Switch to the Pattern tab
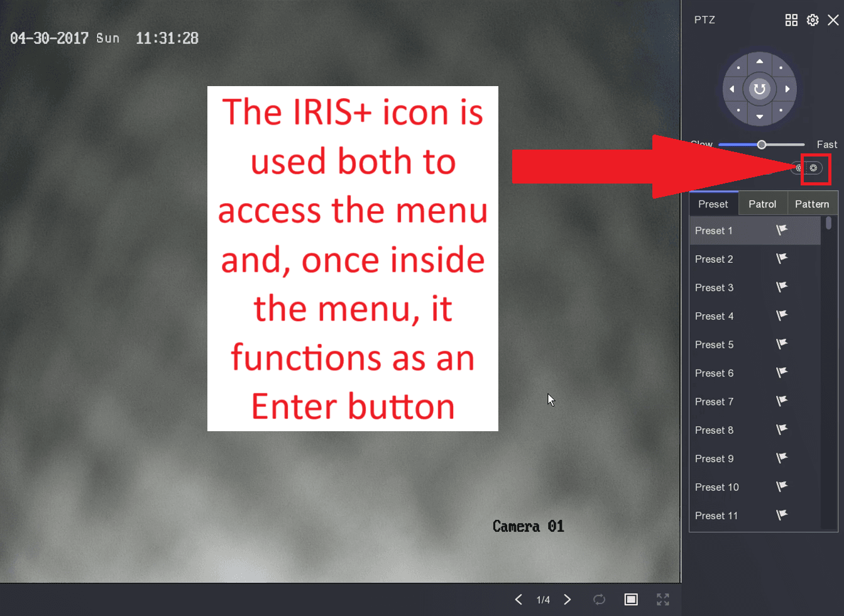The image size is (844, 616). point(812,204)
